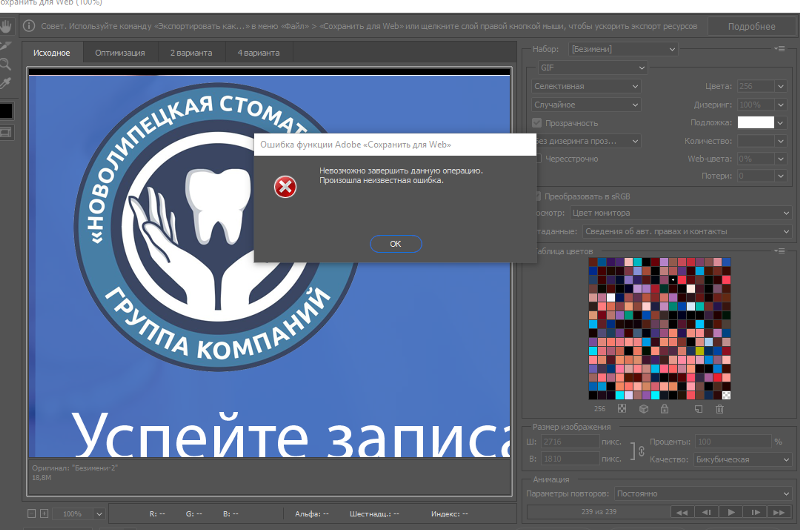Open the GIF format dropdown
Viewport: 800px width, 530px height.
coord(593,67)
